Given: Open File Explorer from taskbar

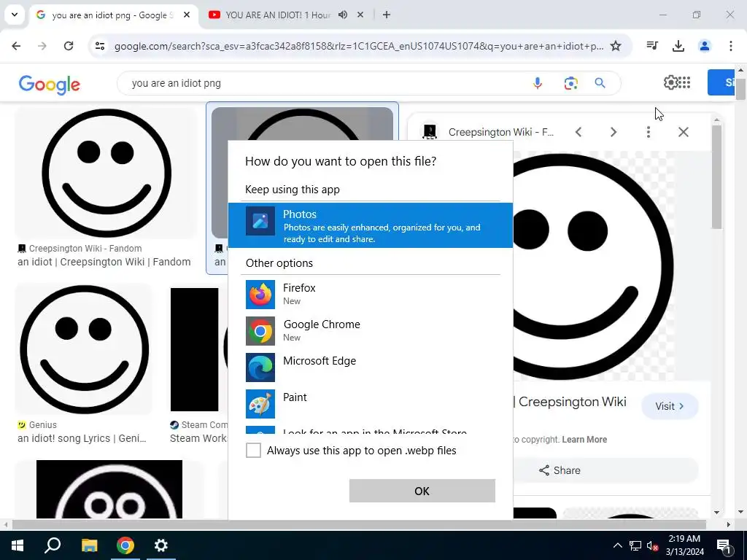Looking at the screenshot, I should tap(89, 545).
